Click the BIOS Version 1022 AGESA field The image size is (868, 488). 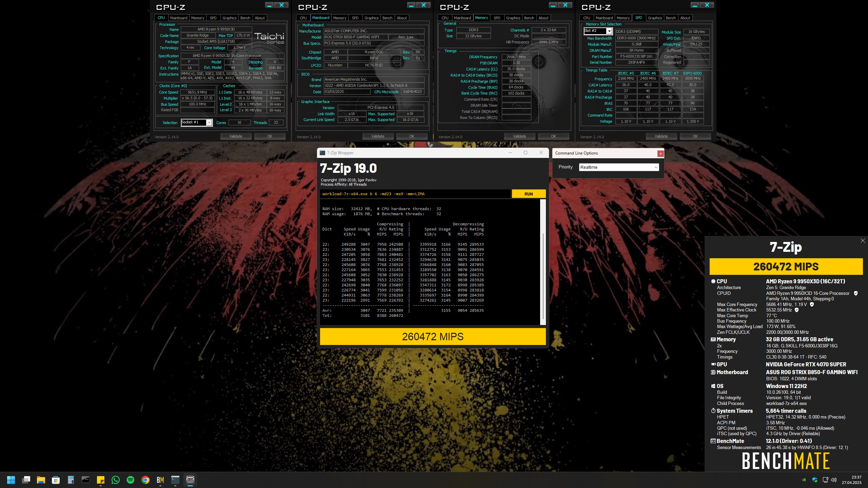click(x=374, y=85)
